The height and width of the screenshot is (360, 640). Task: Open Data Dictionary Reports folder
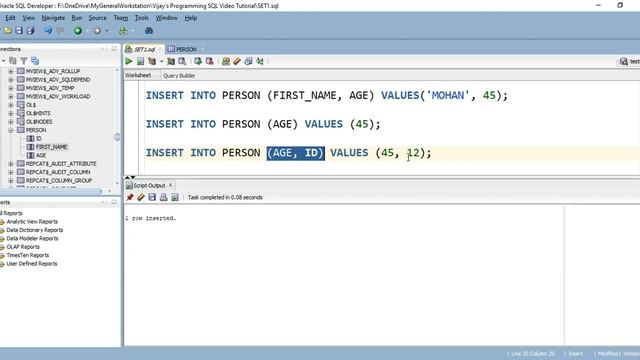(35, 230)
